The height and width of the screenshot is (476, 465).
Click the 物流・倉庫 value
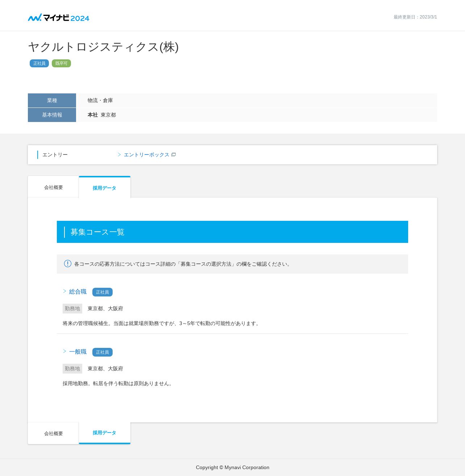point(100,100)
